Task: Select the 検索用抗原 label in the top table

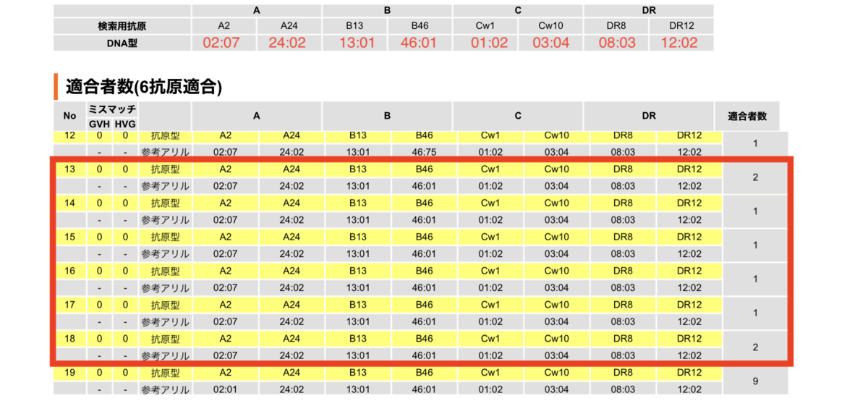Action: click(x=122, y=26)
